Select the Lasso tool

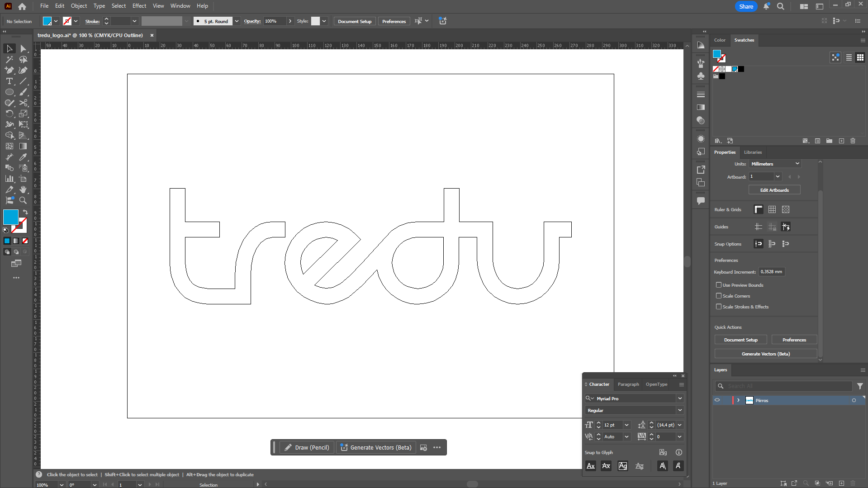click(x=23, y=59)
